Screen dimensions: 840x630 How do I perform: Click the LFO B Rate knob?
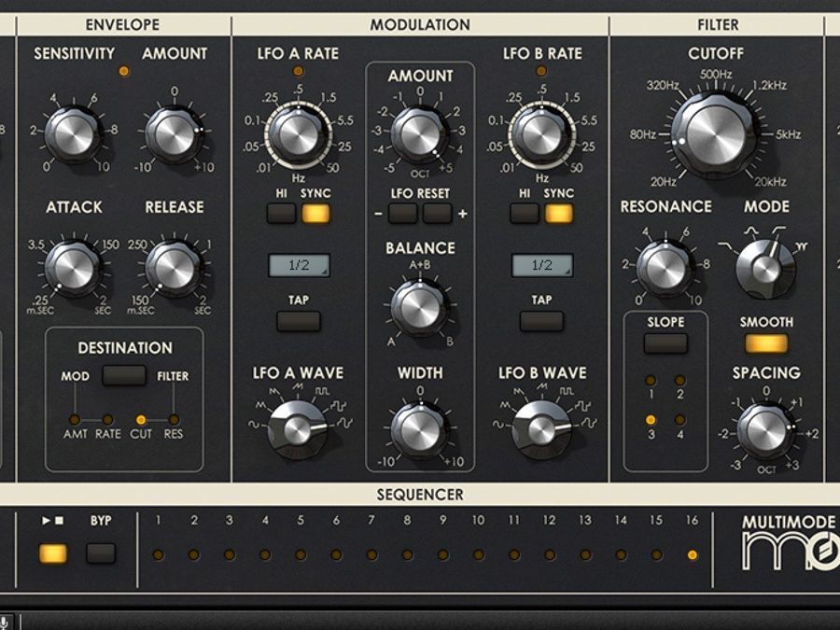541,133
